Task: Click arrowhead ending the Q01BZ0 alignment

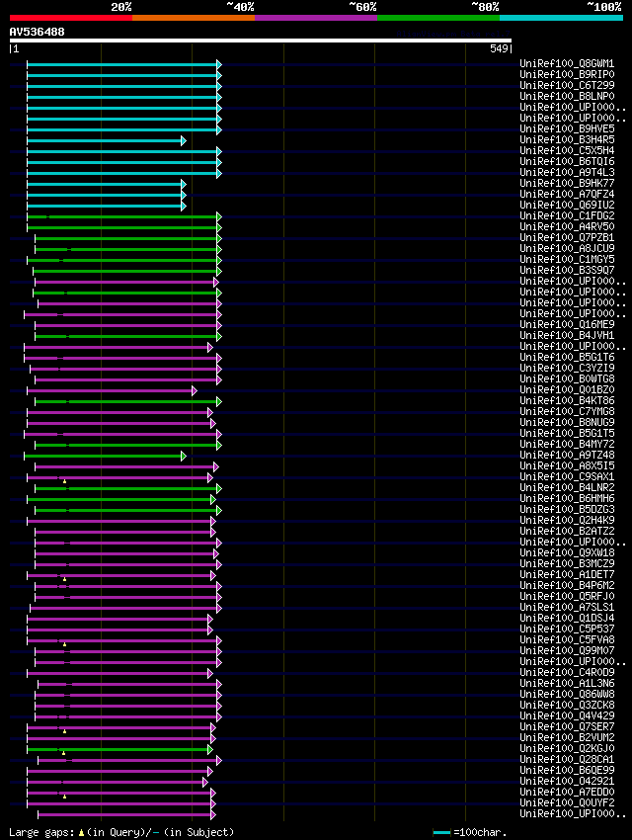Action: pyautogui.click(x=195, y=391)
